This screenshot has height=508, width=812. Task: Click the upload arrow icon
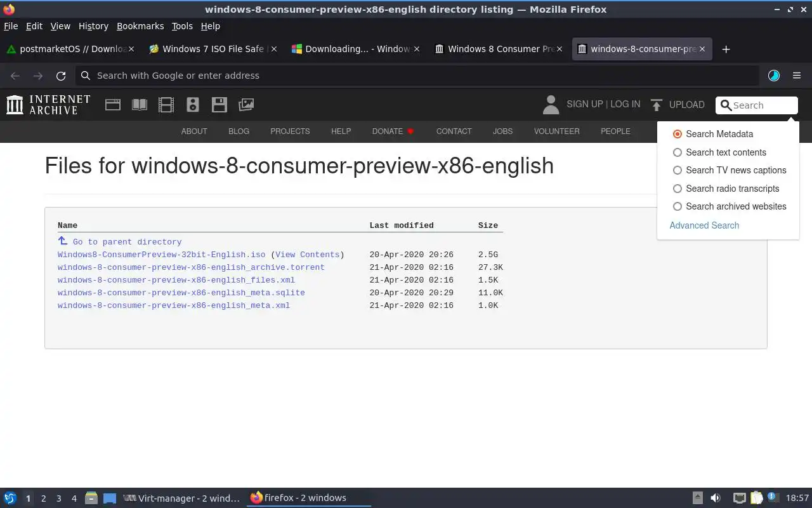coord(657,105)
